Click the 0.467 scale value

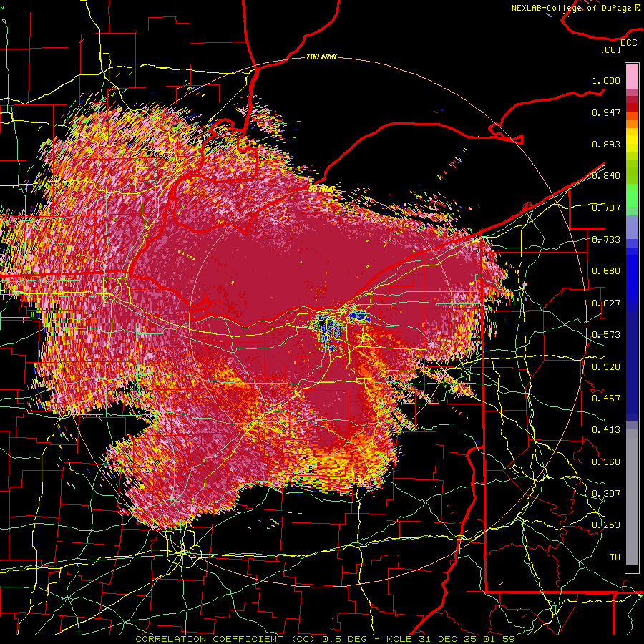606,399
